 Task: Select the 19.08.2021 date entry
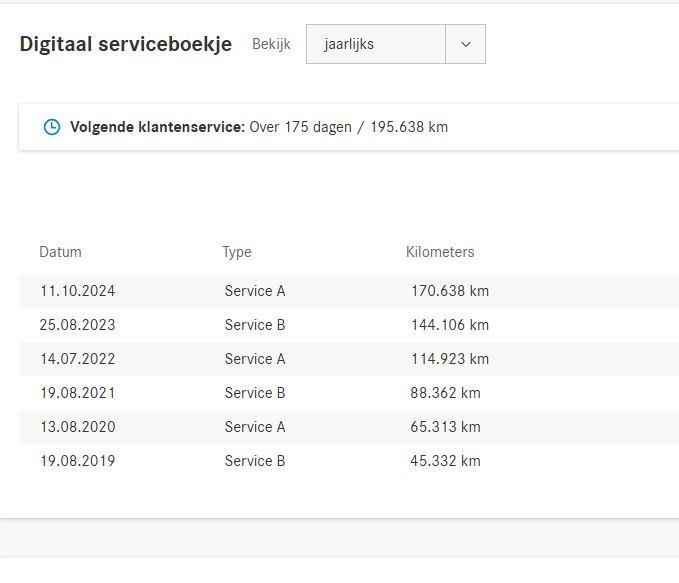tap(78, 393)
